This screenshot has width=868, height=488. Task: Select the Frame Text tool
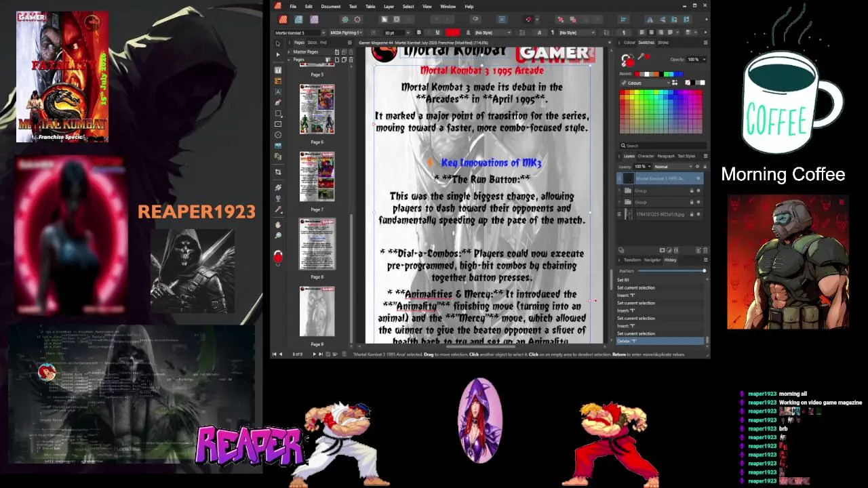(278, 70)
